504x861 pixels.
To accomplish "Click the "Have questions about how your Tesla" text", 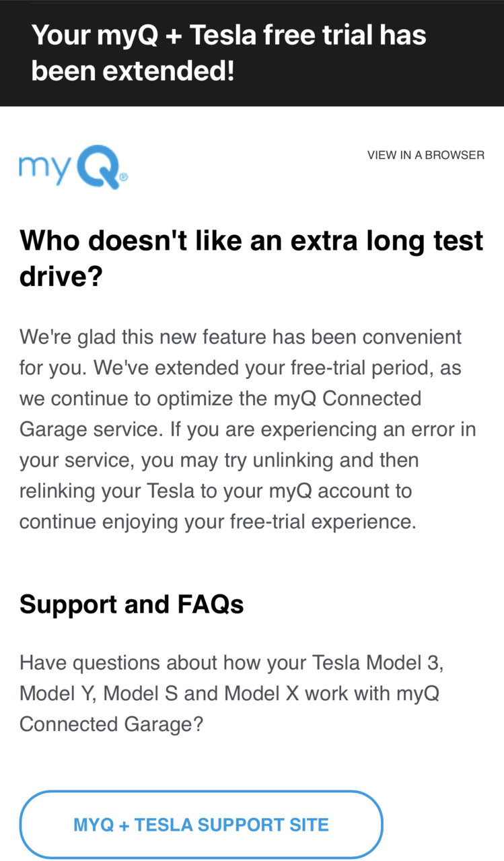I will click(190, 663).
